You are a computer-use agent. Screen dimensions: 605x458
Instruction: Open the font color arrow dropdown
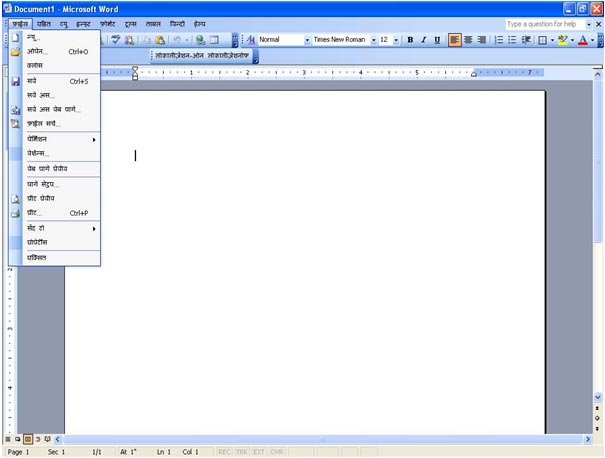click(594, 40)
